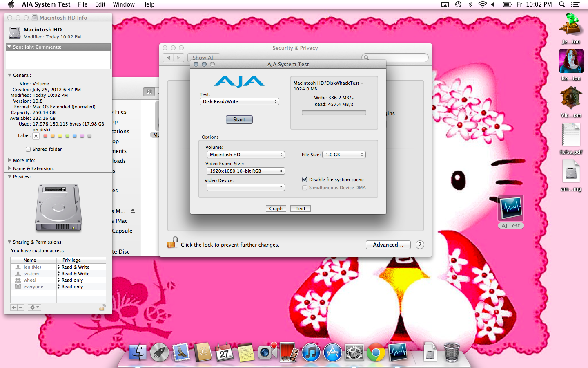Show the Text results
Screen dimensions: 588x368
coord(301,209)
